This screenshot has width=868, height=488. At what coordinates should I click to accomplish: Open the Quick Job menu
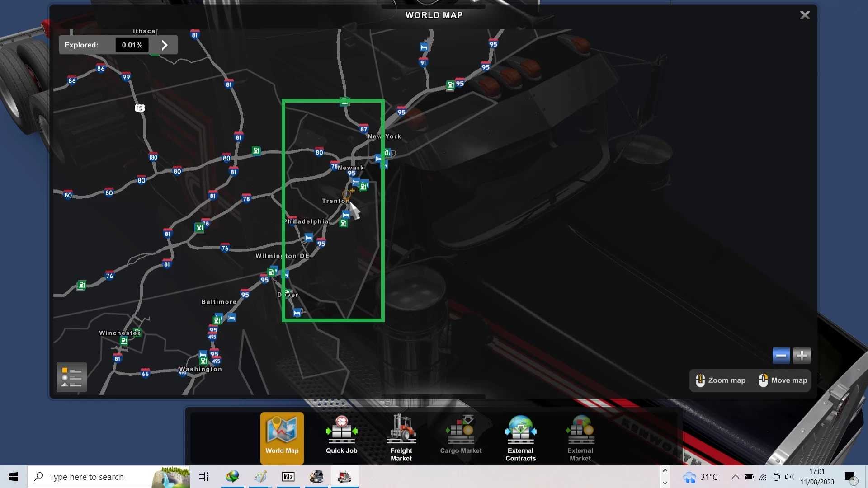(x=341, y=436)
